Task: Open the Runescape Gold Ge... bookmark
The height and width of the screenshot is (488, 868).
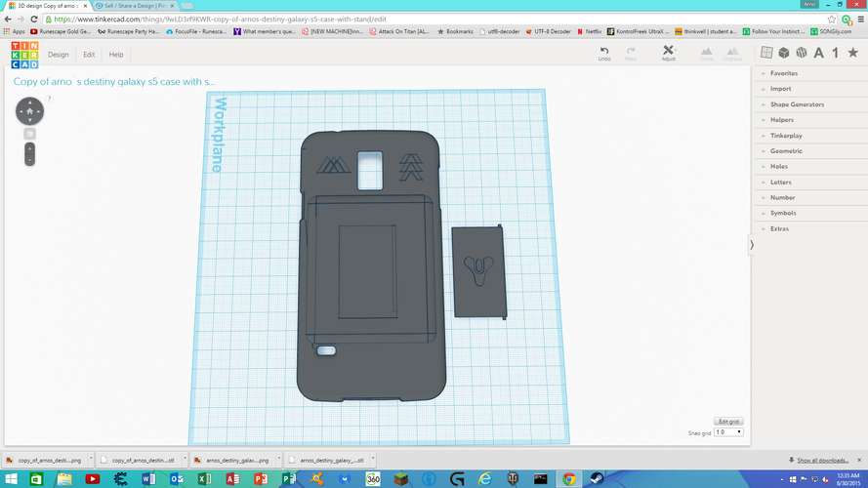Action: pos(61,31)
